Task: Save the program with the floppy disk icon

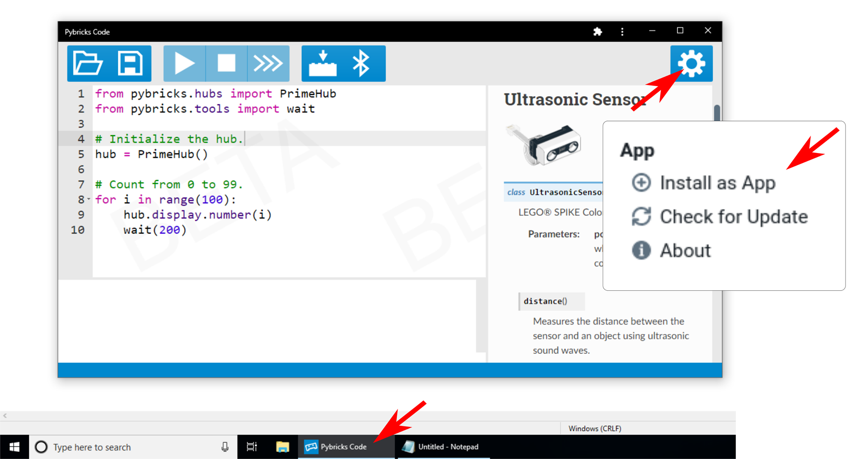Action: (130, 64)
